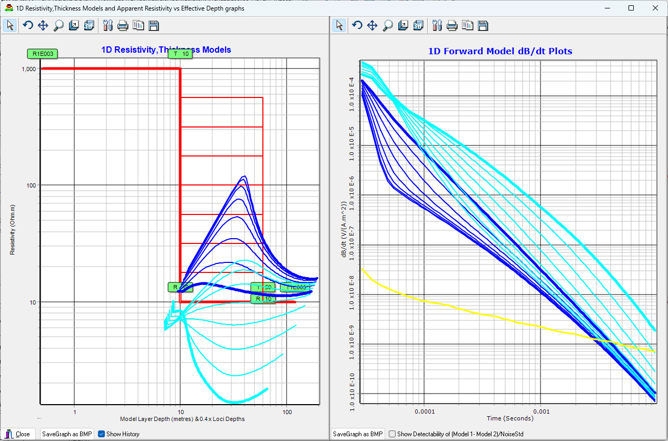Print the dB/dt forward model plot
The image size is (668, 441).
click(452, 26)
